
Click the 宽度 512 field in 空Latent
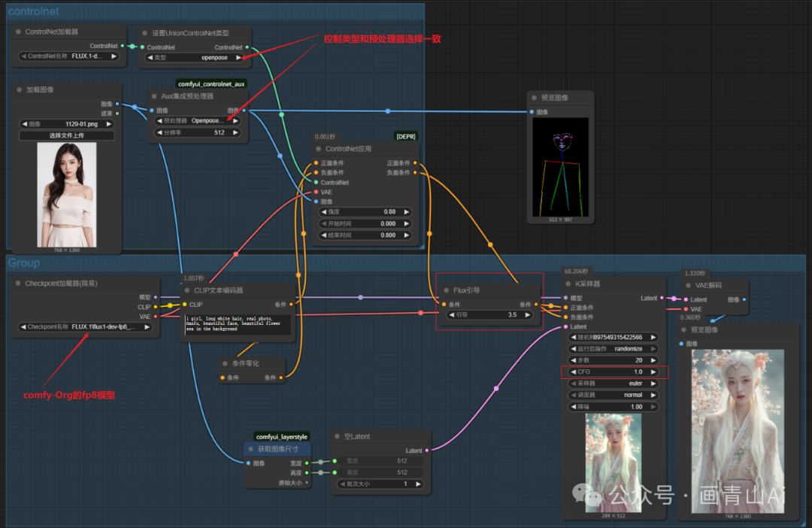(380, 461)
